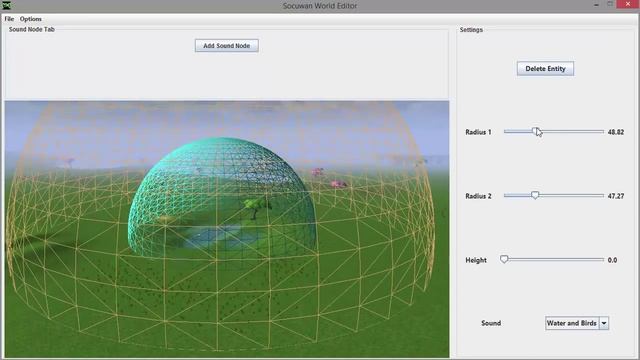Viewport: 640px width, 360px height.
Task: Close the Socuwan World Editor window
Action: coord(628,4)
